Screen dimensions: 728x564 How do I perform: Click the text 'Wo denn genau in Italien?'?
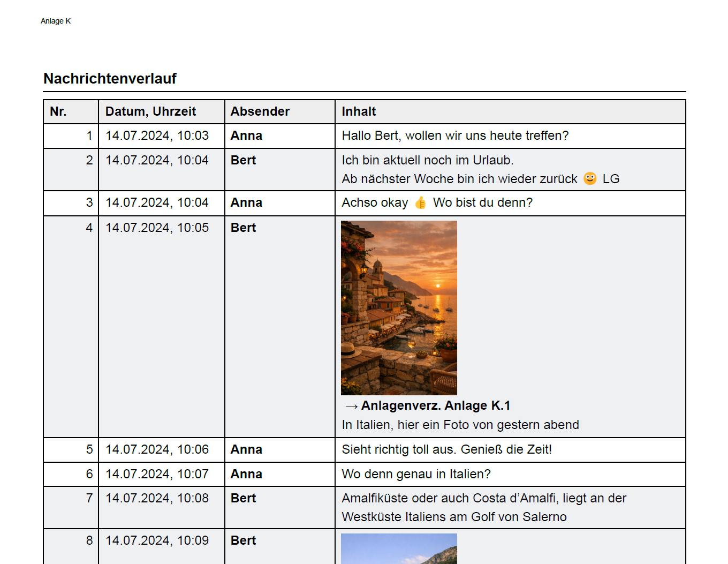click(416, 474)
